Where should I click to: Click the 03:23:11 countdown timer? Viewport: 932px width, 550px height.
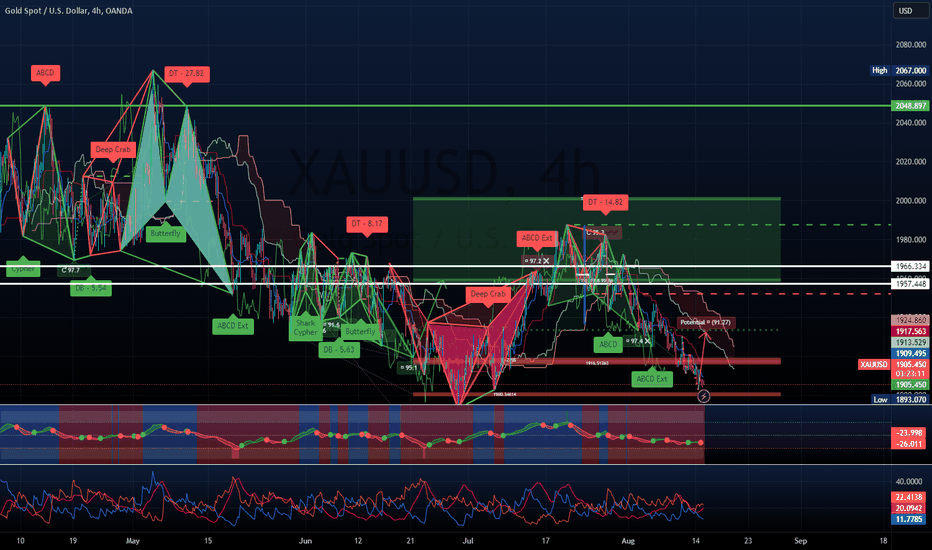[911, 374]
